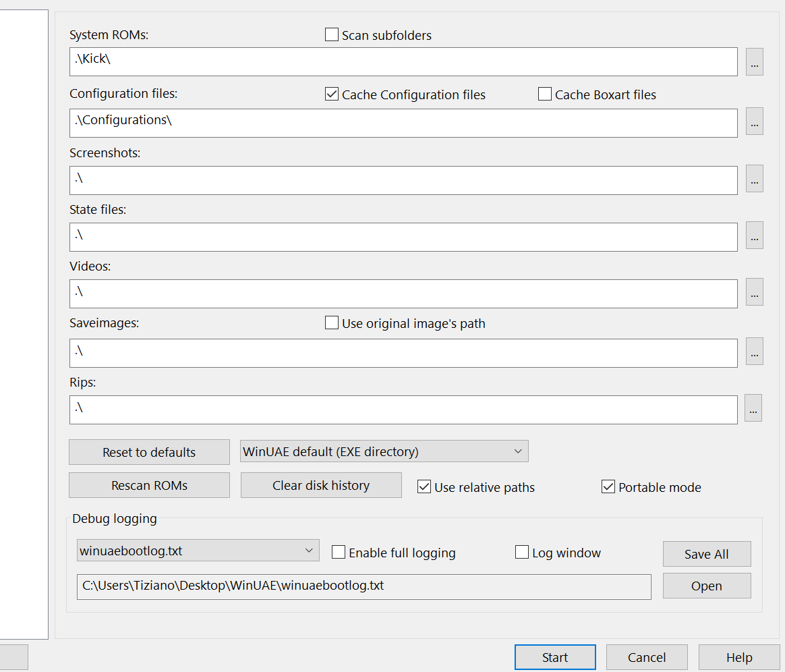This screenshot has width=785, height=672.
Task: Uncheck Cache Configuration files
Action: [332, 94]
